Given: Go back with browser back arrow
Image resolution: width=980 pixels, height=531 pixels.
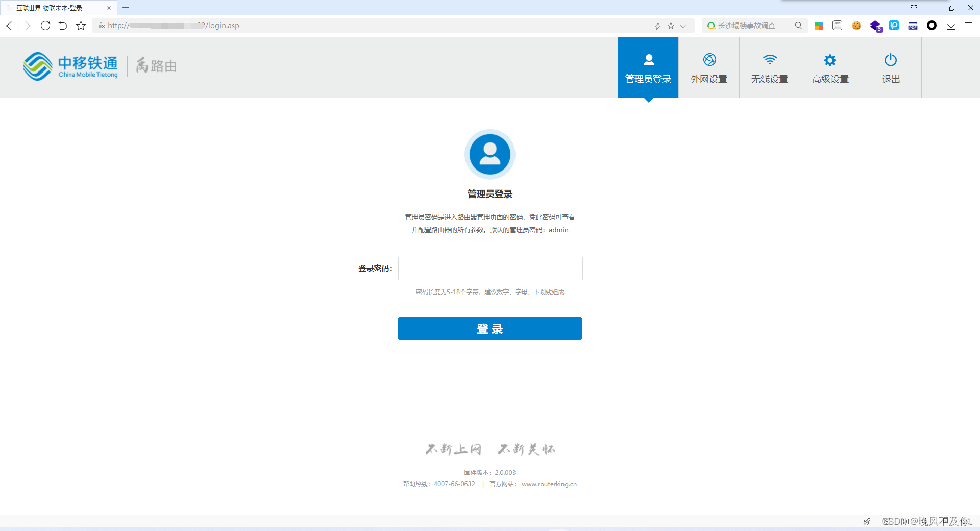Looking at the screenshot, I should click(x=9, y=26).
